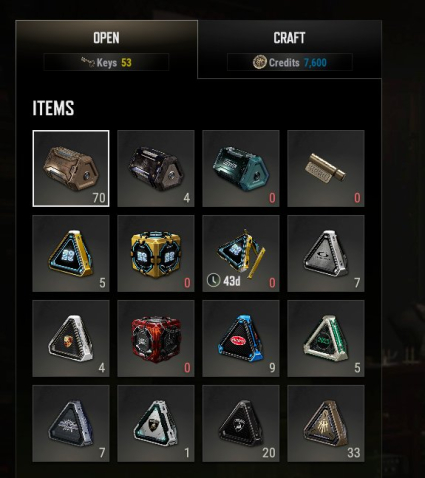Click the Keys 53 counter

tap(106, 62)
